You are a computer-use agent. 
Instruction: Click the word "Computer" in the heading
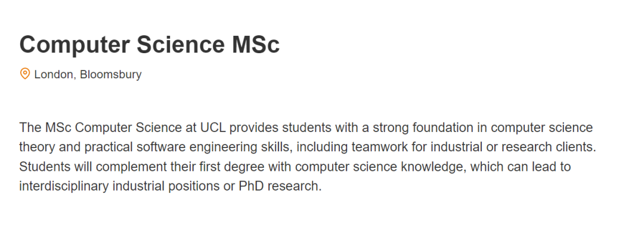[x=75, y=44]
